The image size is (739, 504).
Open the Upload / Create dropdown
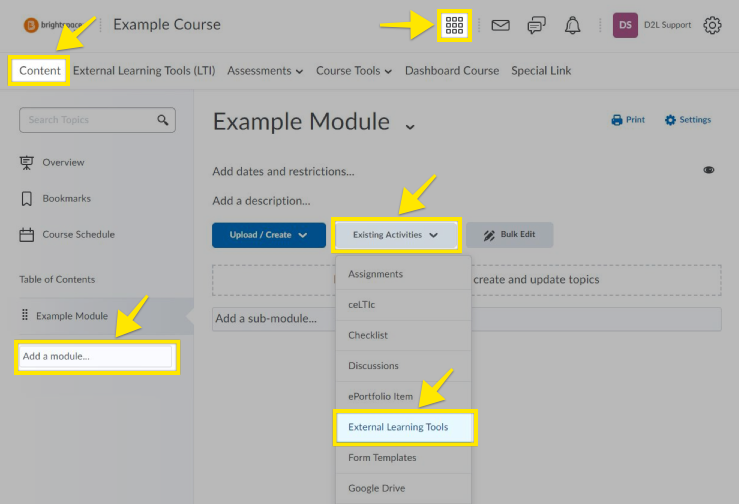(x=269, y=235)
